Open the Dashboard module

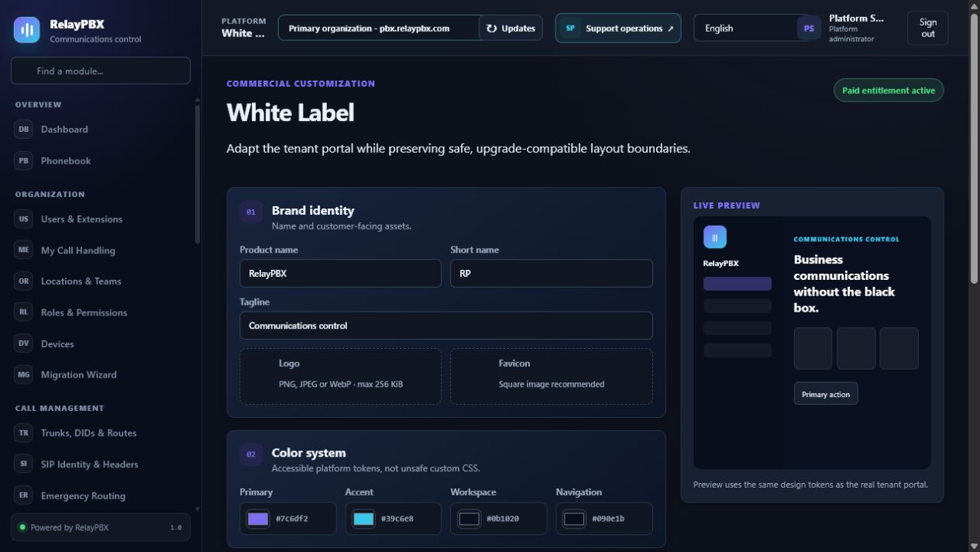point(101,129)
